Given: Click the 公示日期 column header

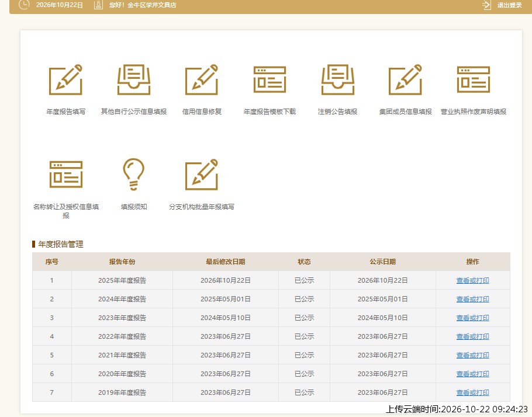Looking at the screenshot, I should click(383, 262).
